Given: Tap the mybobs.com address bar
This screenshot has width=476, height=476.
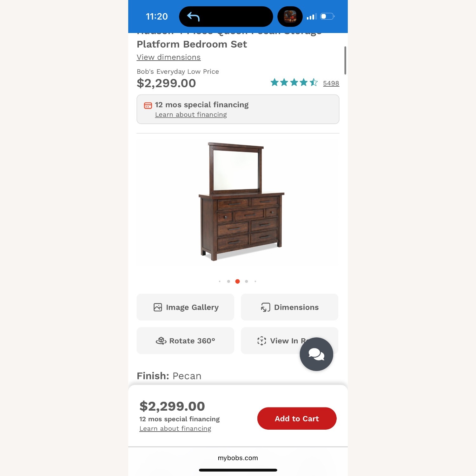Looking at the screenshot, I should point(238,458).
